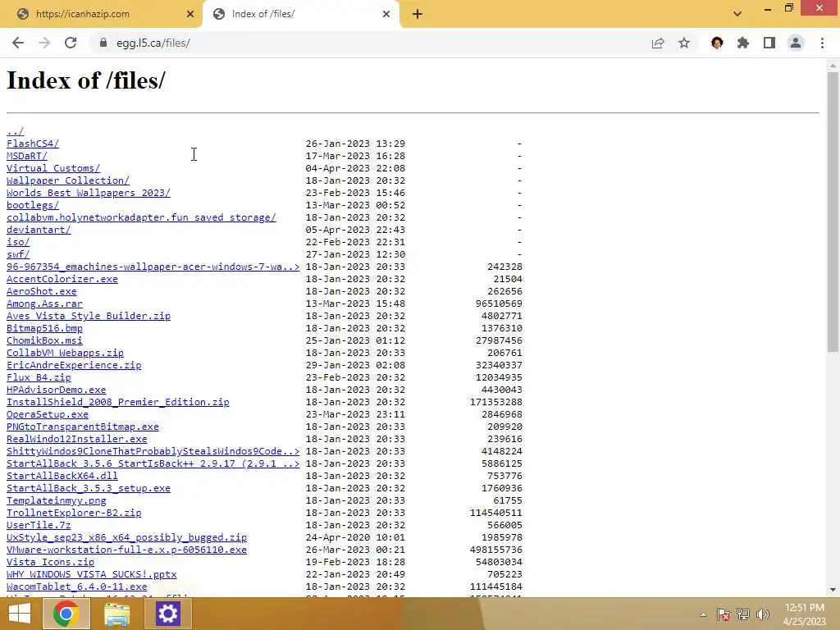
Task: Bookmark this page with the star icon
Action: [x=684, y=43]
